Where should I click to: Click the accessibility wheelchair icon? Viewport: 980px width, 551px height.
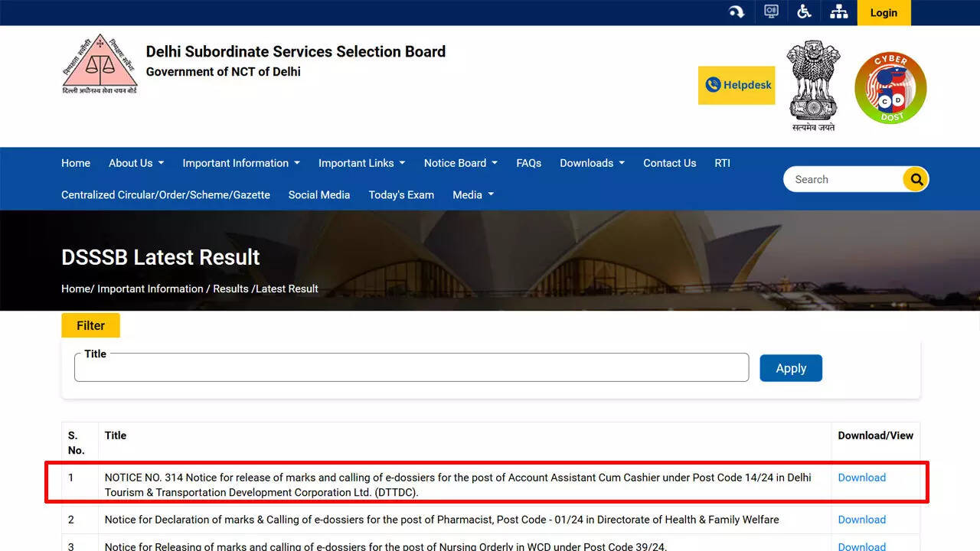[x=804, y=11]
